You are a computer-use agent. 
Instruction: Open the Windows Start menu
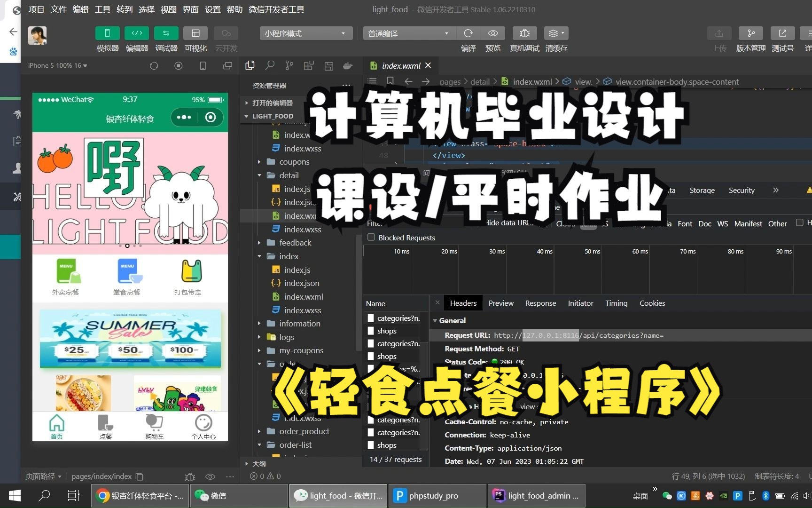click(15, 496)
